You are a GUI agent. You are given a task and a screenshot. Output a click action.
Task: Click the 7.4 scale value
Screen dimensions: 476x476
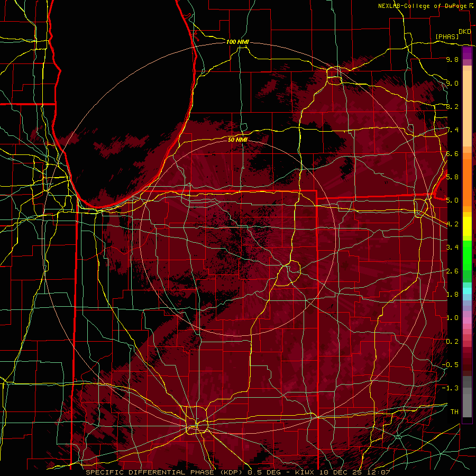point(452,130)
